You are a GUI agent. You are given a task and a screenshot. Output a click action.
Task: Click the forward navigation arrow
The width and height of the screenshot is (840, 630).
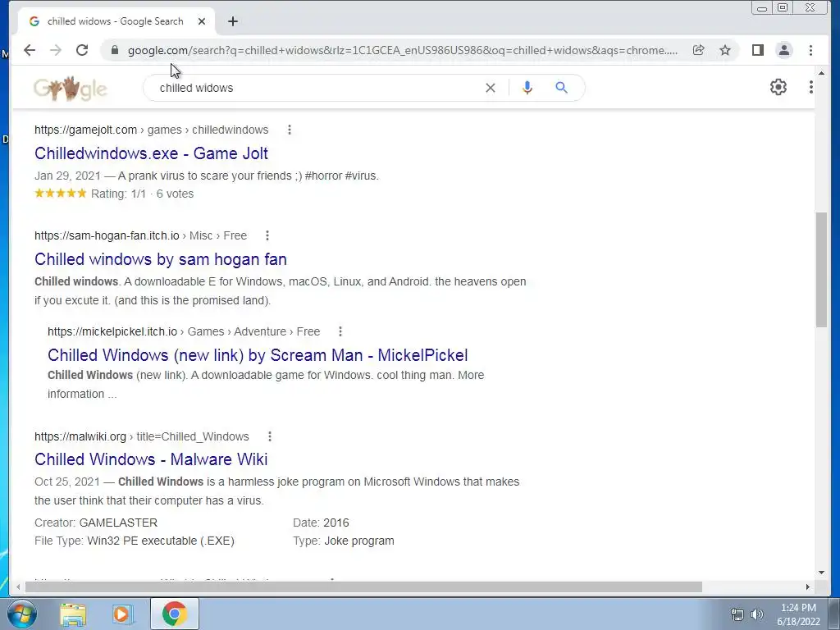coord(56,50)
